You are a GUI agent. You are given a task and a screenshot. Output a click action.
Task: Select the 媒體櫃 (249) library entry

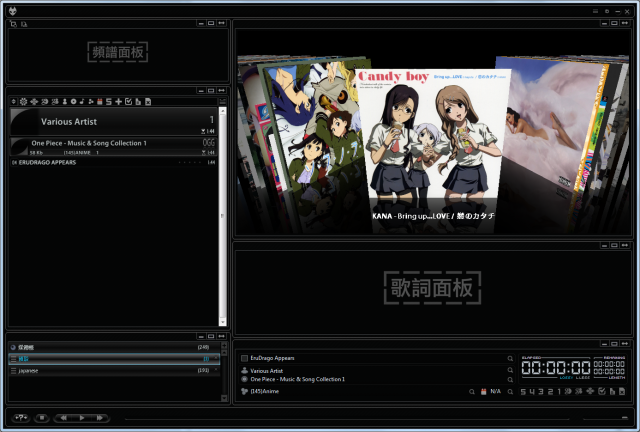tap(114, 347)
